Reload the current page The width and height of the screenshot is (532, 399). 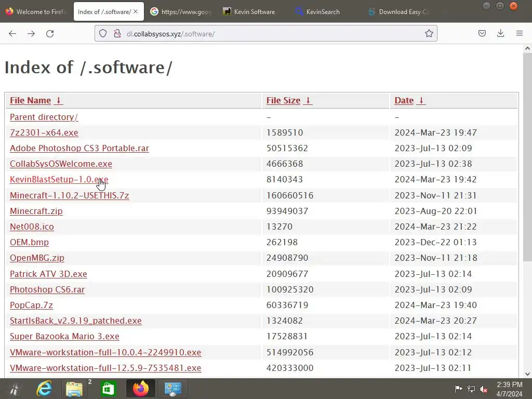click(50, 34)
